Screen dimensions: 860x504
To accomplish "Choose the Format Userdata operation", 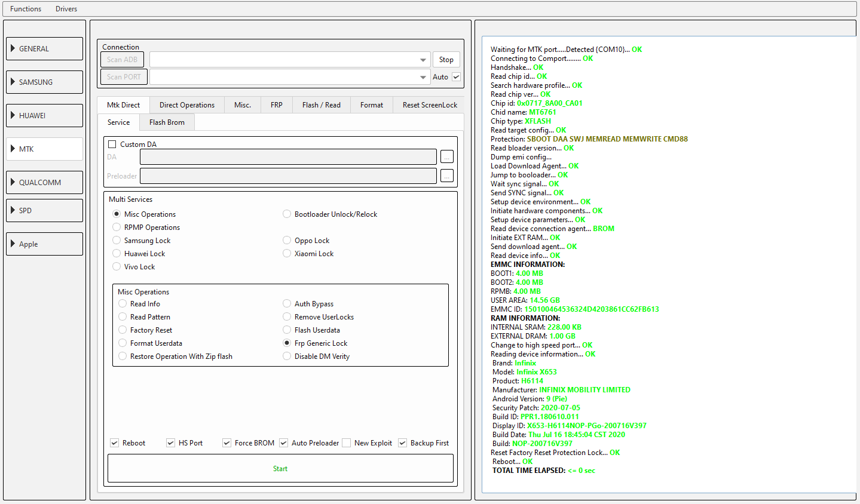I will pyautogui.click(x=123, y=343).
